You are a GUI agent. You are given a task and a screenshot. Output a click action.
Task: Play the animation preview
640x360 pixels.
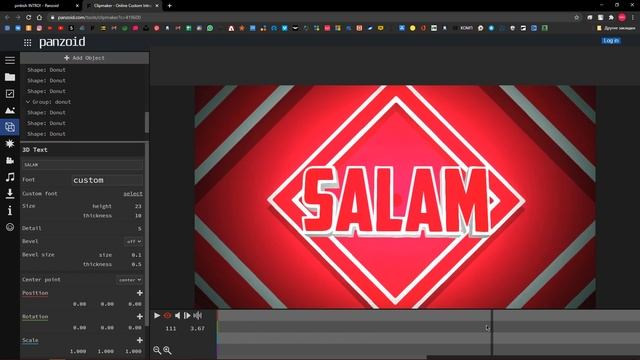(x=157, y=316)
